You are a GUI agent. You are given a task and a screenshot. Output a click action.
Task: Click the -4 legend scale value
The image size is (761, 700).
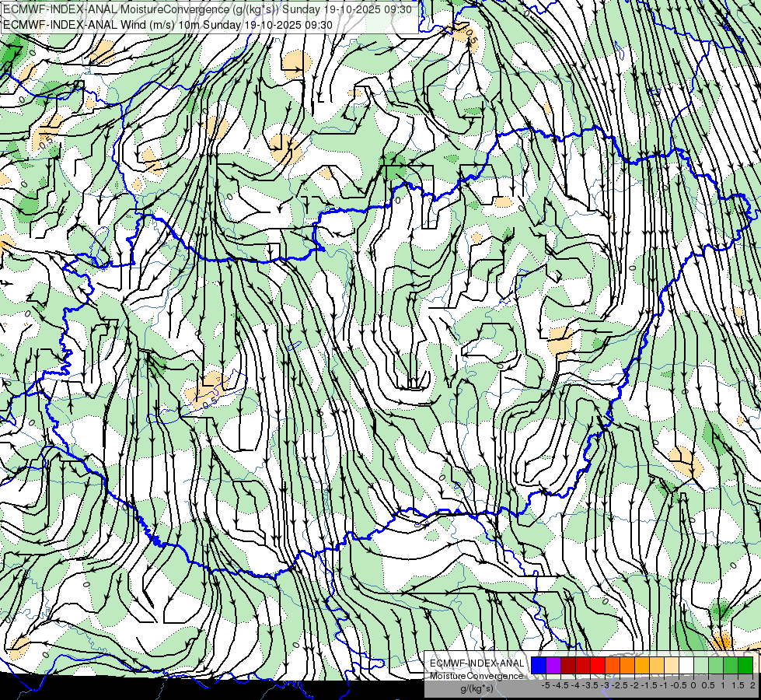[575, 685]
